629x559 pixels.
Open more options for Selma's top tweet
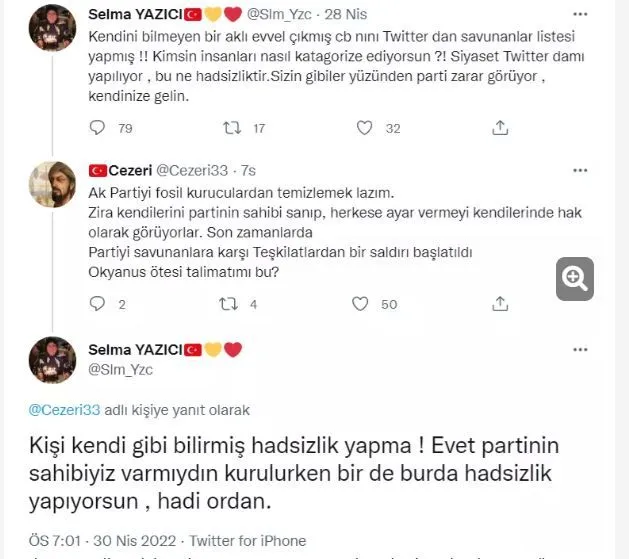click(580, 14)
